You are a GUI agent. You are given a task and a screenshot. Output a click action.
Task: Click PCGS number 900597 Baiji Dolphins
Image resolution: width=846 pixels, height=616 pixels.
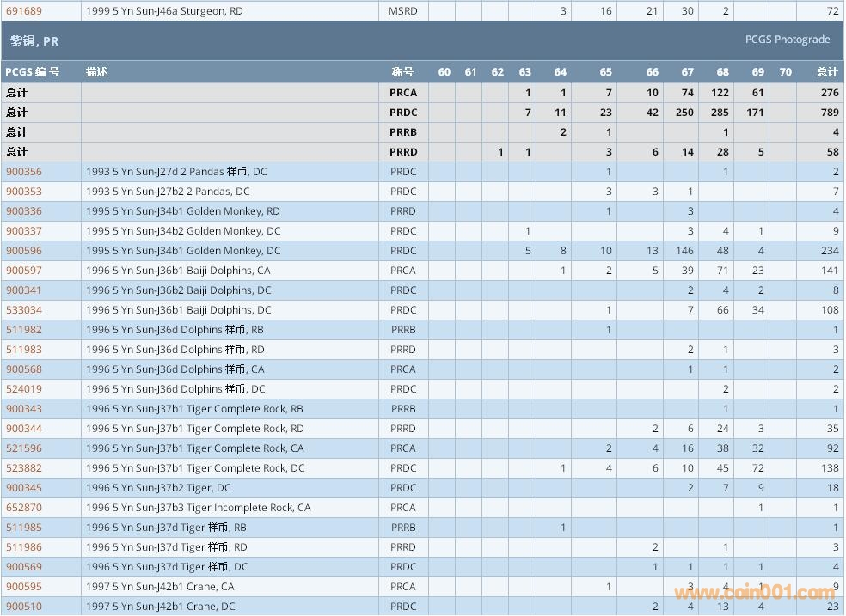[x=23, y=271]
